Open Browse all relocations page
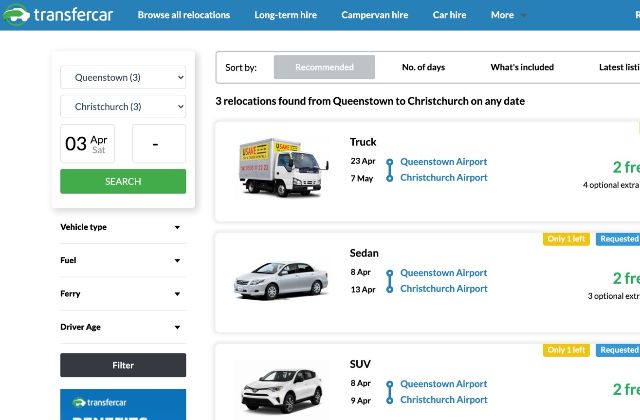640x420 pixels. [184, 15]
